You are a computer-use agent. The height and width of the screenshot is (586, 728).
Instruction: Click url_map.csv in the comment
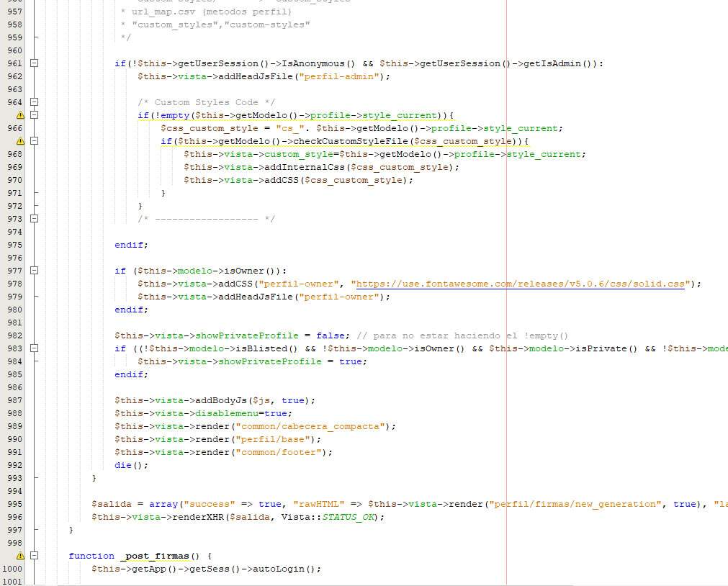click(163, 12)
